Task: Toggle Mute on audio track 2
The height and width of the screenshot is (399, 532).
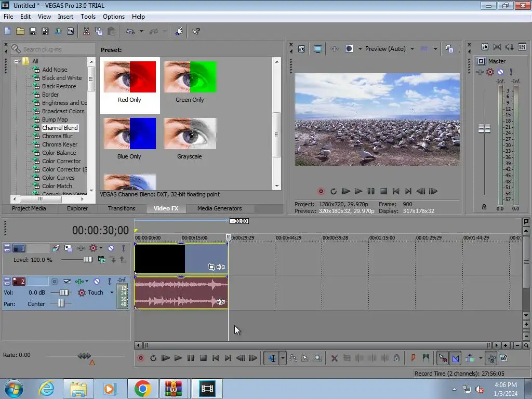Action: point(97,281)
